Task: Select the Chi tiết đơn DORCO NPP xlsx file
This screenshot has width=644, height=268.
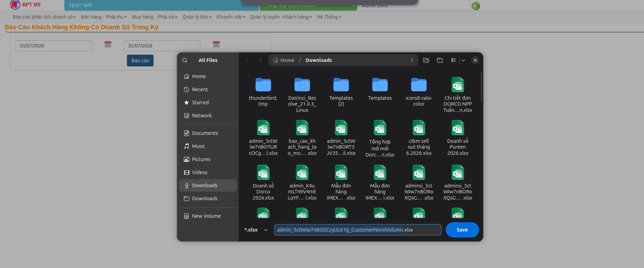Action: click(458, 95)
